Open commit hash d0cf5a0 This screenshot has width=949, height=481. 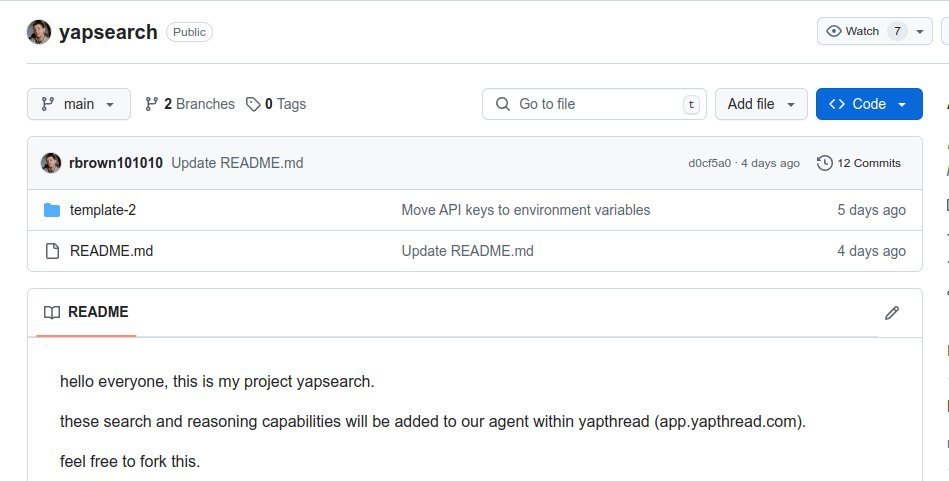point(710,163)
